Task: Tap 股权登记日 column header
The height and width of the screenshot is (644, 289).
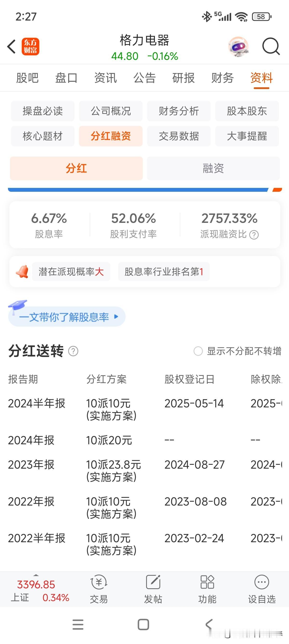Action: point(190,379)
